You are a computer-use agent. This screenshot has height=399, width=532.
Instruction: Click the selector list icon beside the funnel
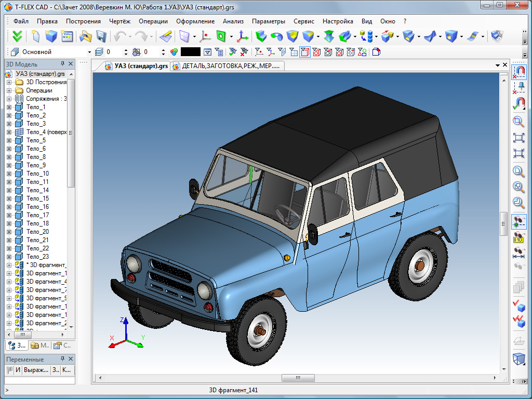219,52
